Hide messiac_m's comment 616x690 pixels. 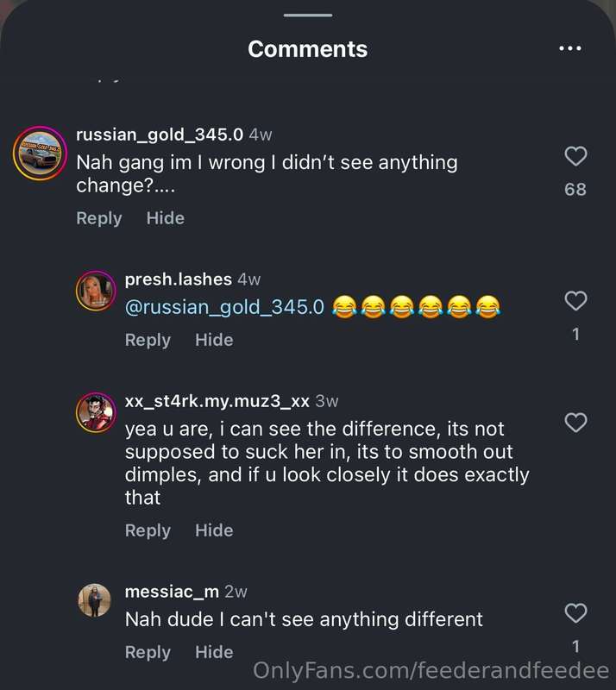coord(215,652)
